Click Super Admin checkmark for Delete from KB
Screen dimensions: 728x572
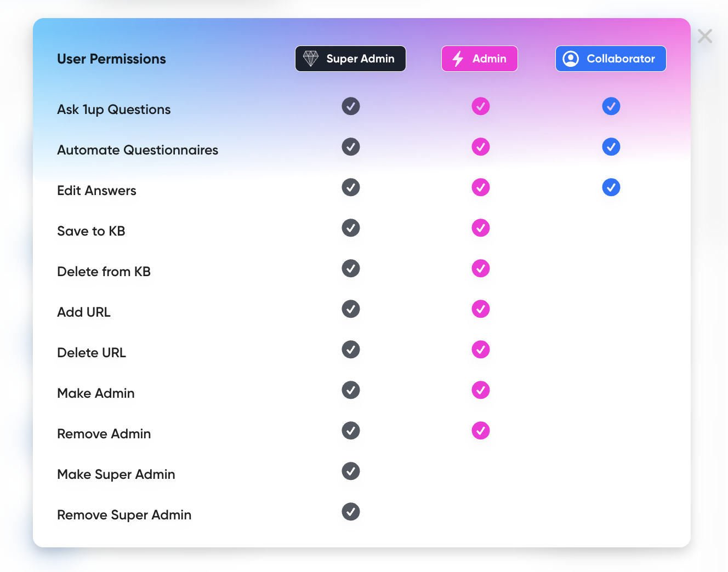pos(351,268)
